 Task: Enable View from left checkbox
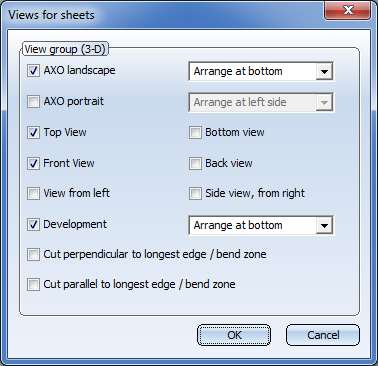(x=33, y=193)
